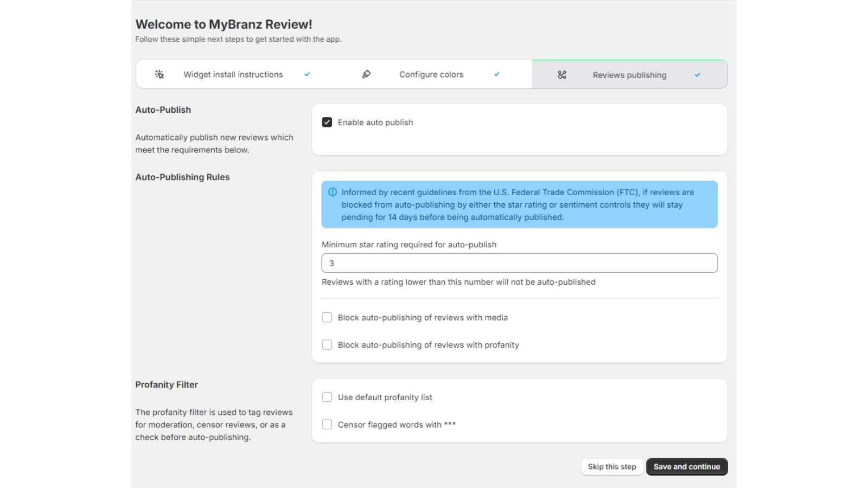Image resolution: width=868 pixels, height=488 pixels.
Task: Click 'Minimum star rating required for auto-publish' label
Action: [409, 245]
